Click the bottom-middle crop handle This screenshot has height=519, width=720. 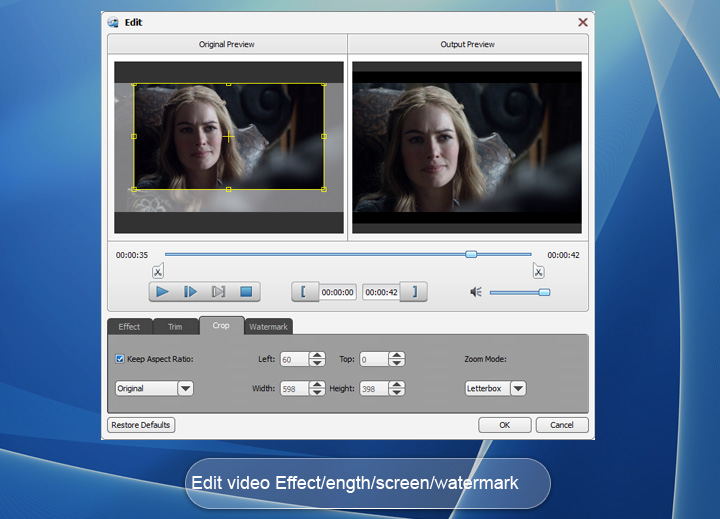click(229, 189)
